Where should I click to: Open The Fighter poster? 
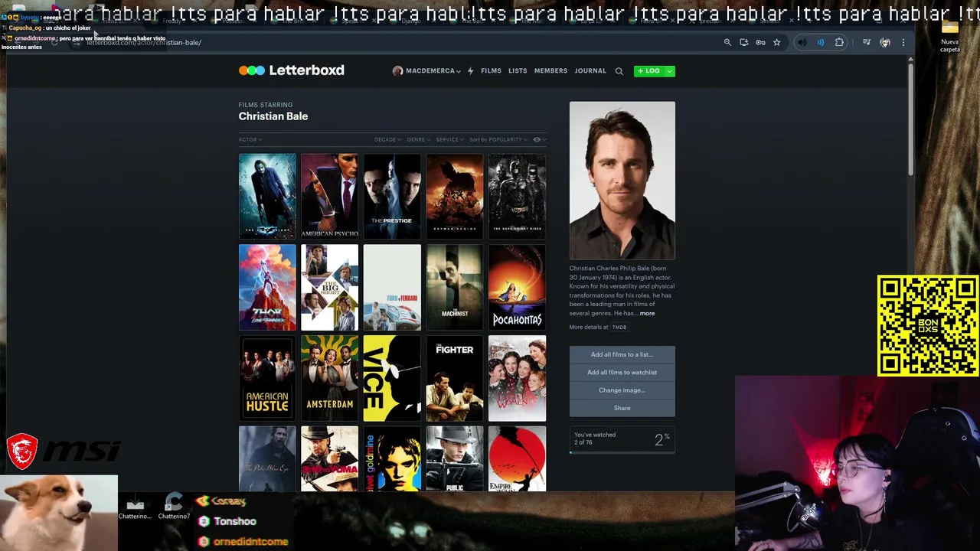coord(455,378)
